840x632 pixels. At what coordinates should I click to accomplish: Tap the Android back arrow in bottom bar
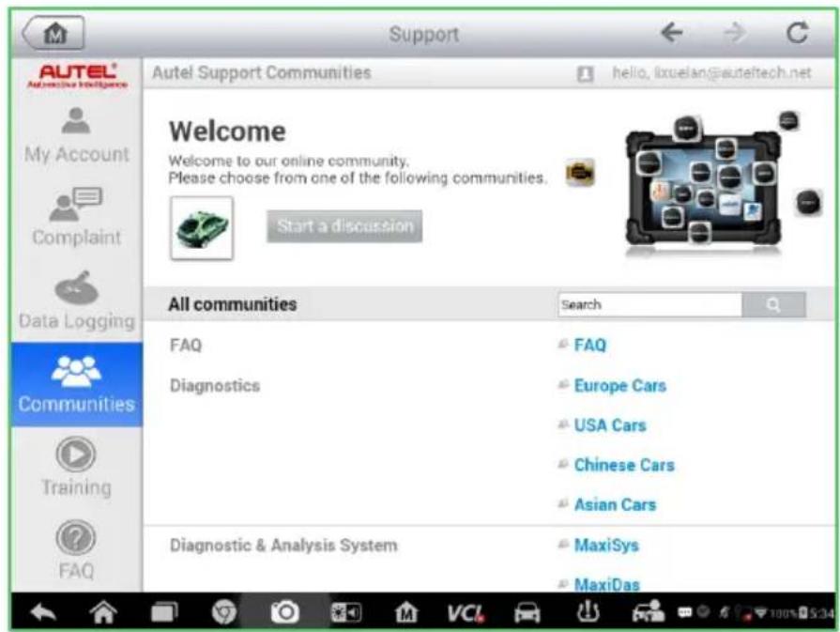click(x=43, y=612)
